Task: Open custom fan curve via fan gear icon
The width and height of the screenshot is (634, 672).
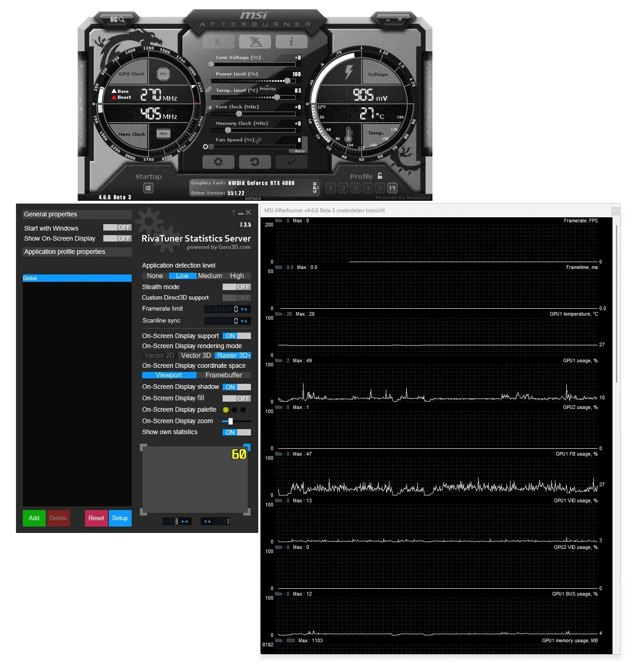Action: [x=206, y=145]
